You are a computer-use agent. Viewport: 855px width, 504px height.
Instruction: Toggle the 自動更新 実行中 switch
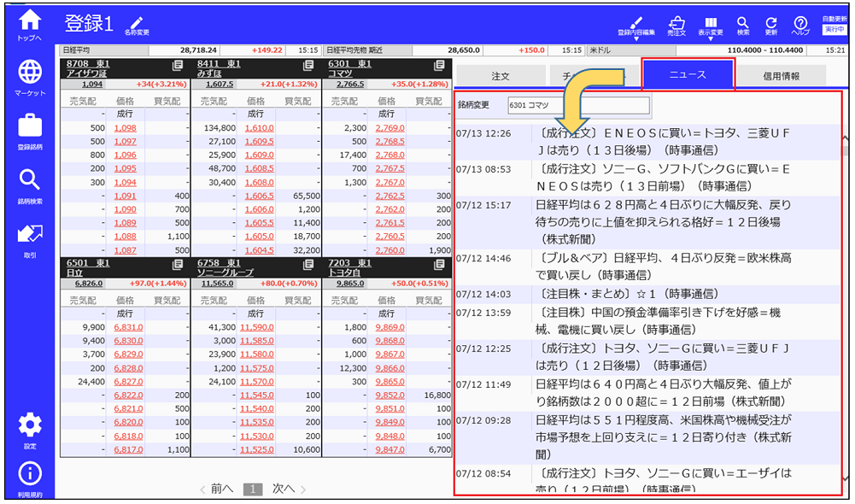click(833, 29)
